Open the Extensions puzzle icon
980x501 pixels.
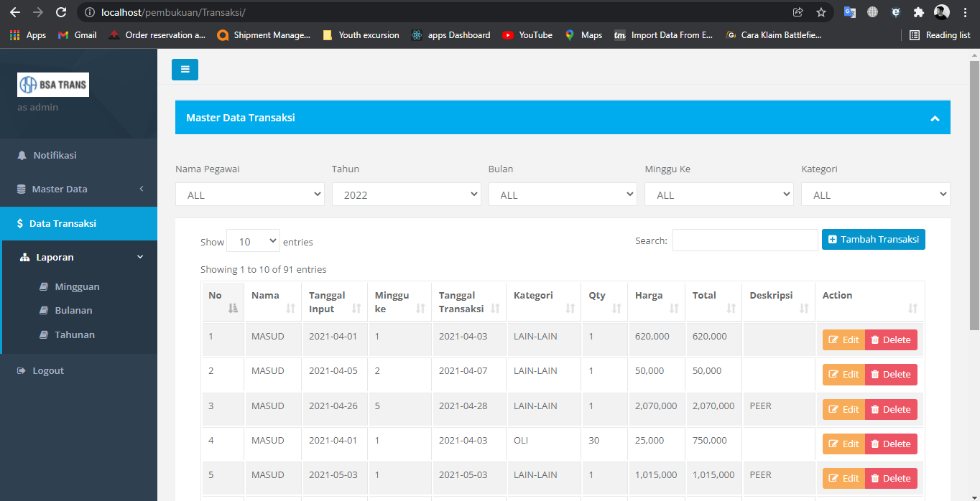[918, 12]
